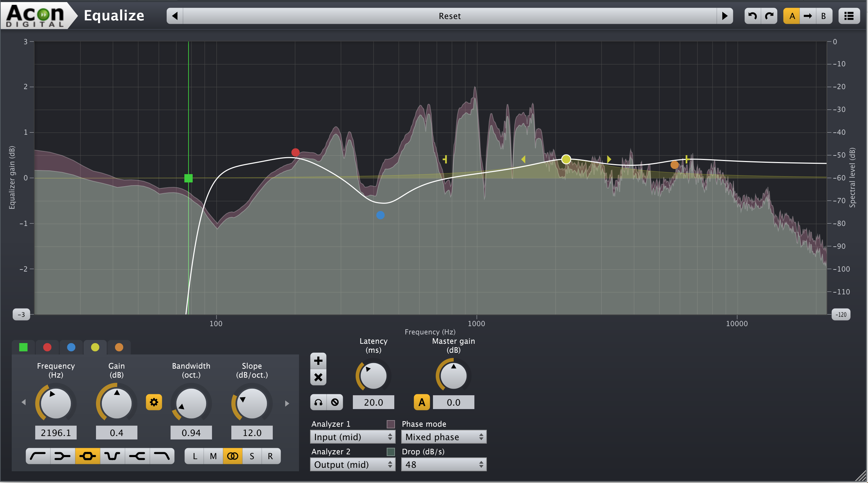This screenshot has width=868, height=483.
Task: Click the plus icon to add band
Action: point(318,361)
